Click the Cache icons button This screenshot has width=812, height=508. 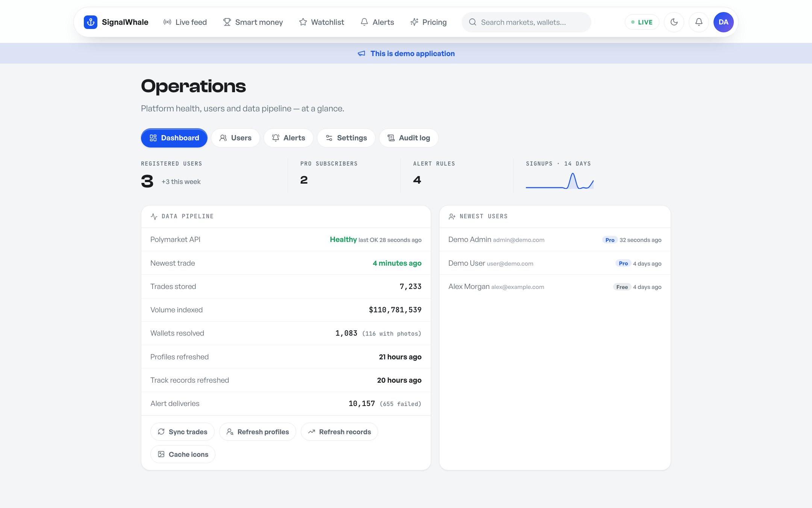pos(183,454)
